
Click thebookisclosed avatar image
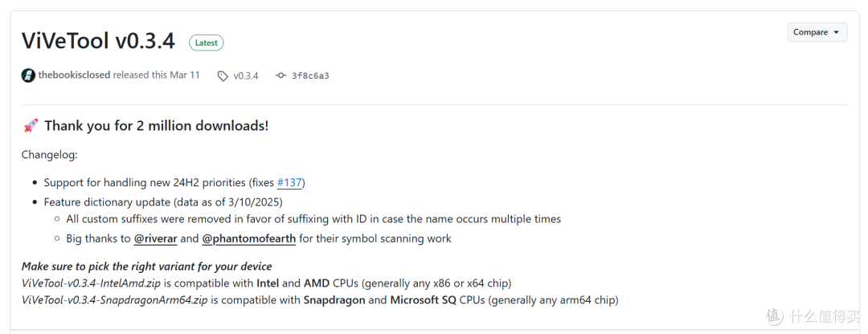click(28, 75)
